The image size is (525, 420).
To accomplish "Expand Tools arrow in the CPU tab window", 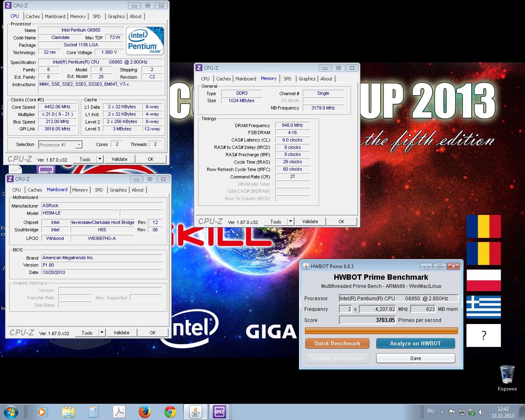I will [x=100, y=159].
